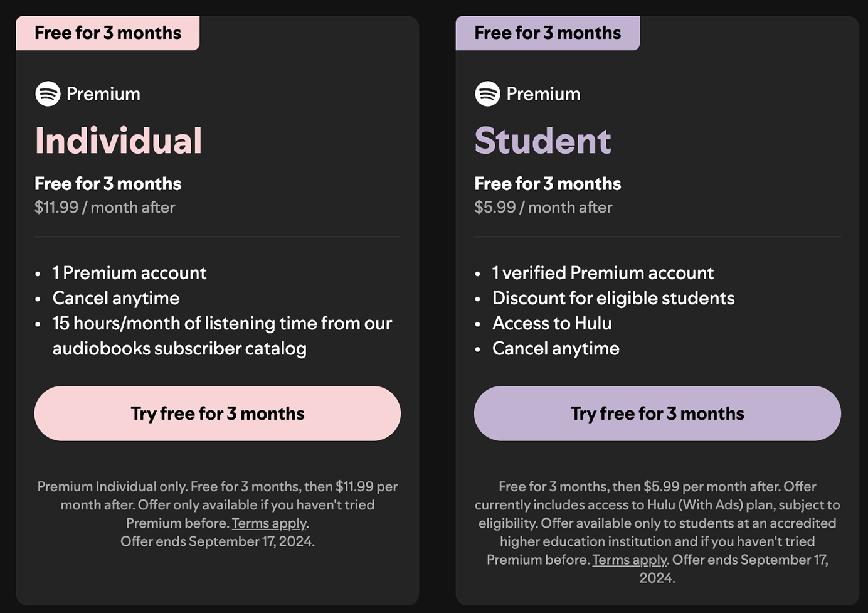
Task: Click the Premium label beside Student's Spotify logo
Action: 543,94
